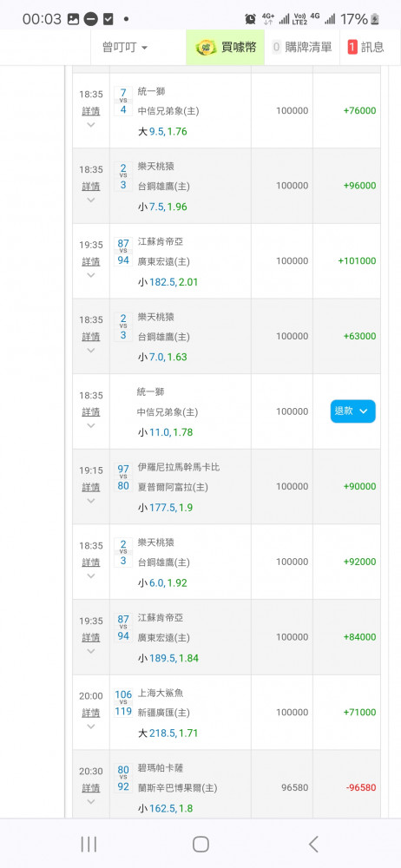
Task: Tap the 買嘑幣 coin icon
Action: tap(207, 48)
